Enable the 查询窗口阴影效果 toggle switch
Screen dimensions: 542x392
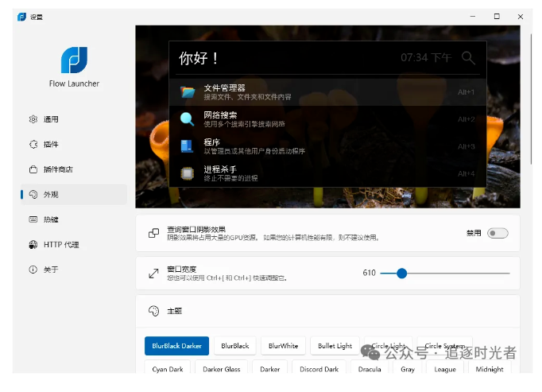497,233
